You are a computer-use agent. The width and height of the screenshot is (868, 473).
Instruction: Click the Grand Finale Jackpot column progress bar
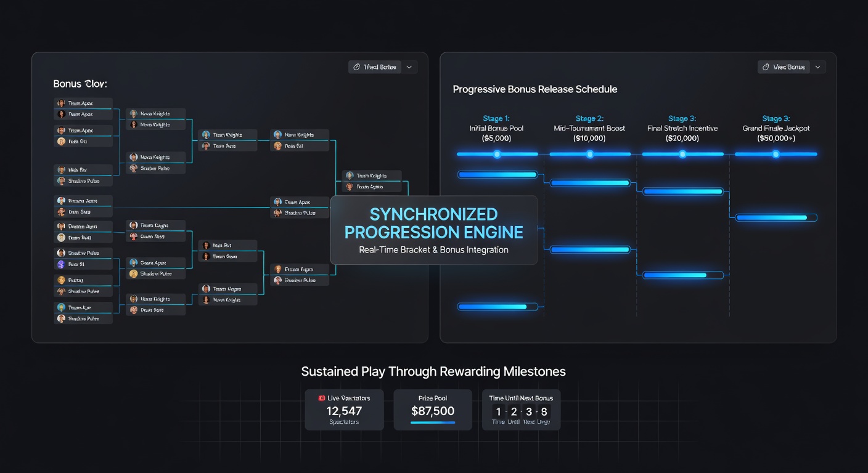777,217
